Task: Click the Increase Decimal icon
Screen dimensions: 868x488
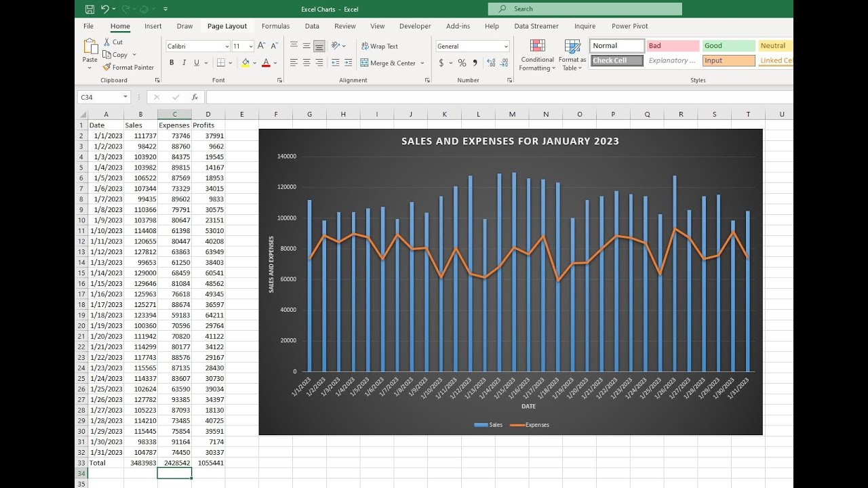Action: [490, 62]
